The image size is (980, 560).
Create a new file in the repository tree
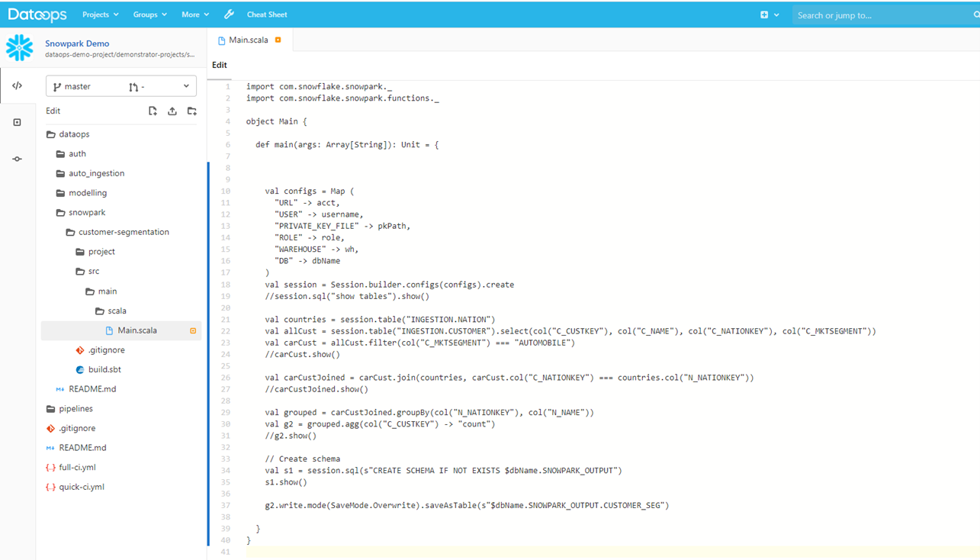coord(153,111)
